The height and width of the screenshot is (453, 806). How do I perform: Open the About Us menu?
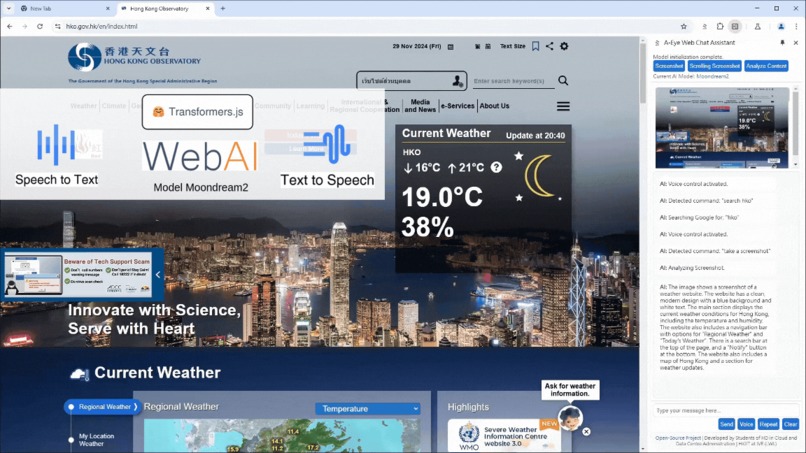pyautogui.click(x=494, y=106)
